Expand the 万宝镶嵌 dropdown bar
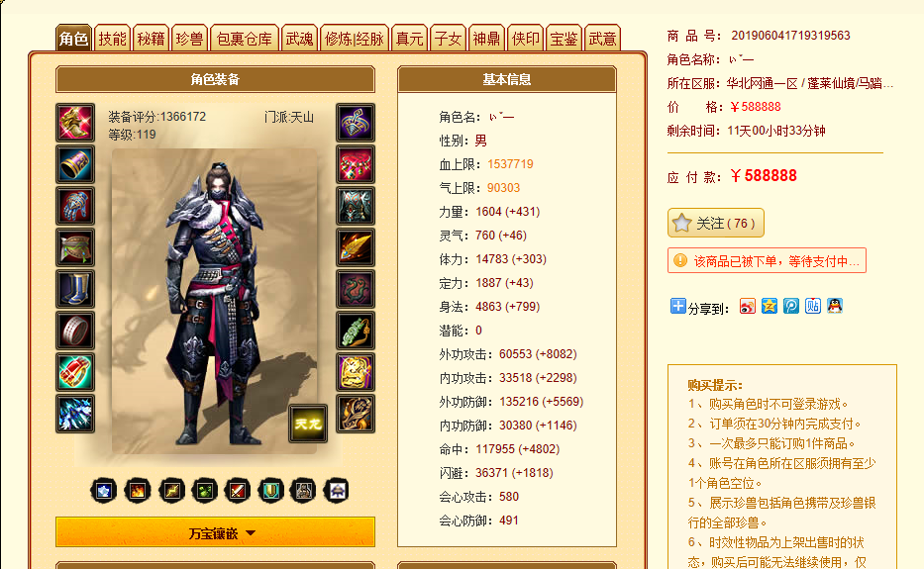The image size is (924, 569). tap(215, 532)
